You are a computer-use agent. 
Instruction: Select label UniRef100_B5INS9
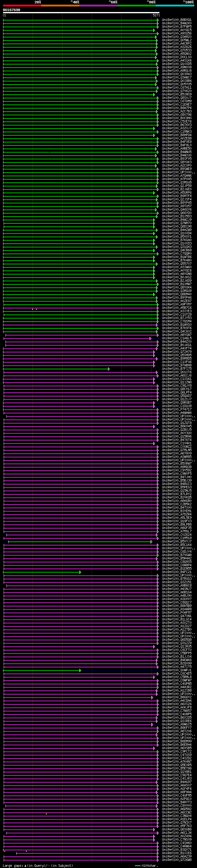tap(176, 94)
